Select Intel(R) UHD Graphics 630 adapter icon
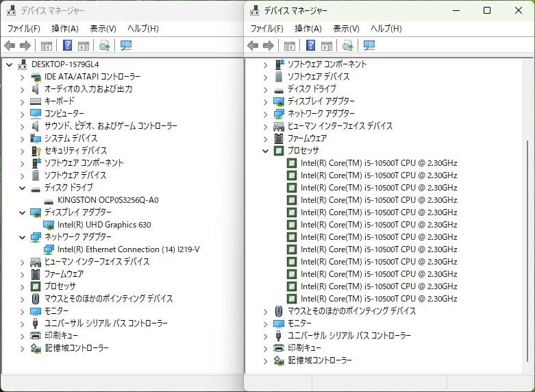535x392 pixels. tap(49, 225)
